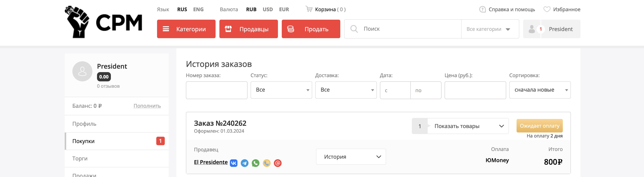Click the CPM fist logo

tap(103, 22)
